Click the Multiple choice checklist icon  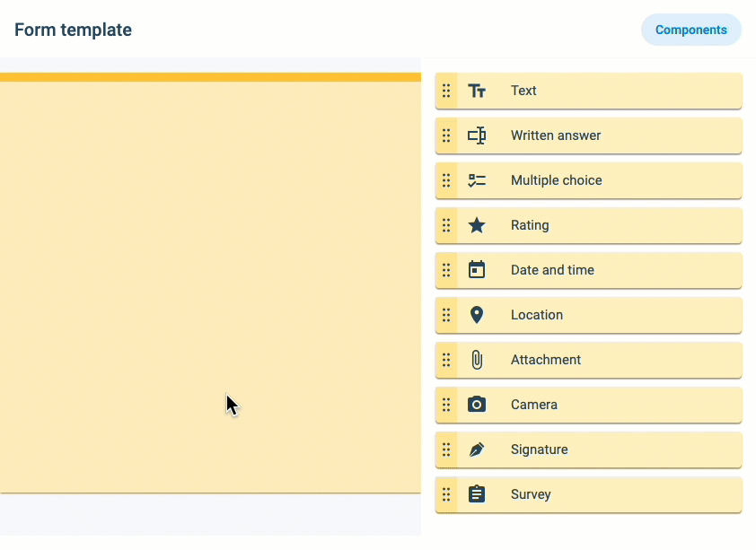click(477, 180)
